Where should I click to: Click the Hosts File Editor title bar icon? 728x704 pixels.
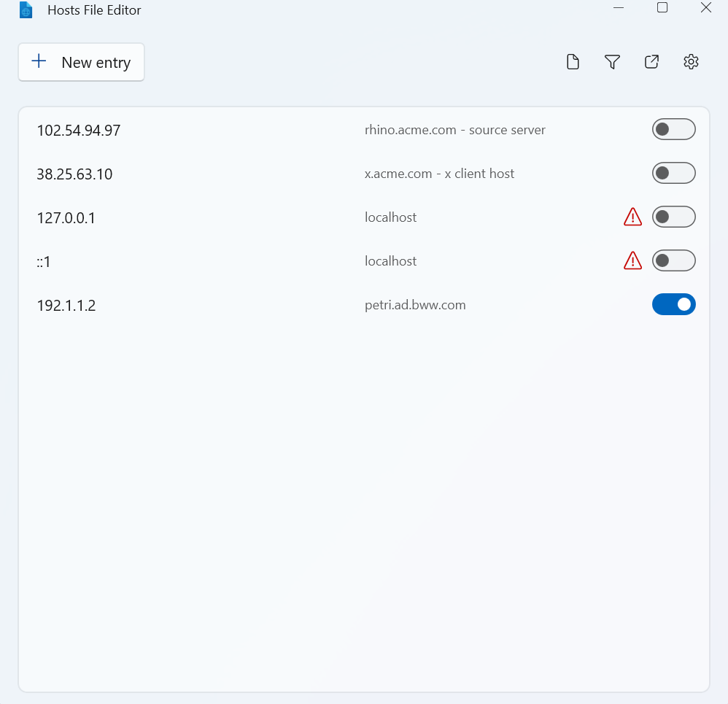coord(26,10)
